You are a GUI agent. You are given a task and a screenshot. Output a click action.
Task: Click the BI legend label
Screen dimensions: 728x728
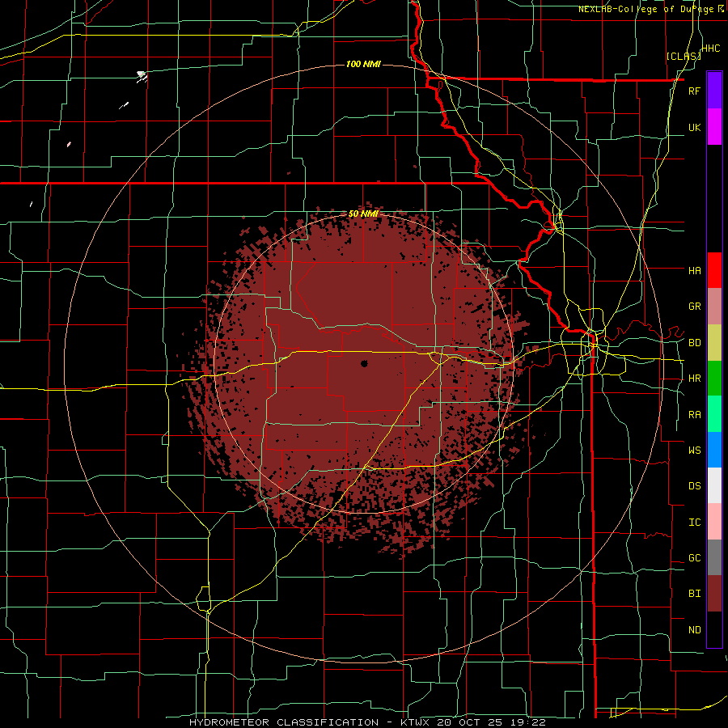(694, 594)
